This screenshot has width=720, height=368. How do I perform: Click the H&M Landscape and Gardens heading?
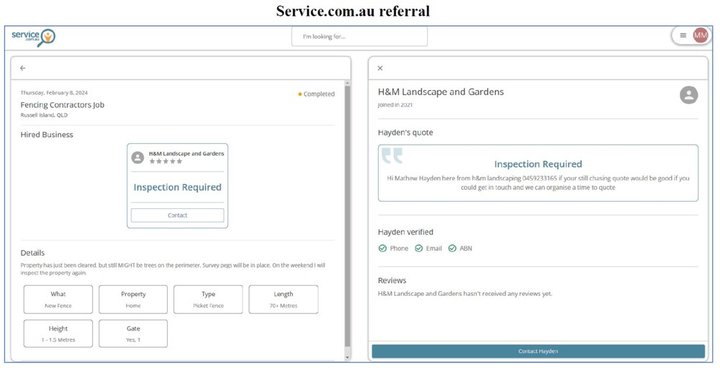pyautogui.click(x=441, y=92)
